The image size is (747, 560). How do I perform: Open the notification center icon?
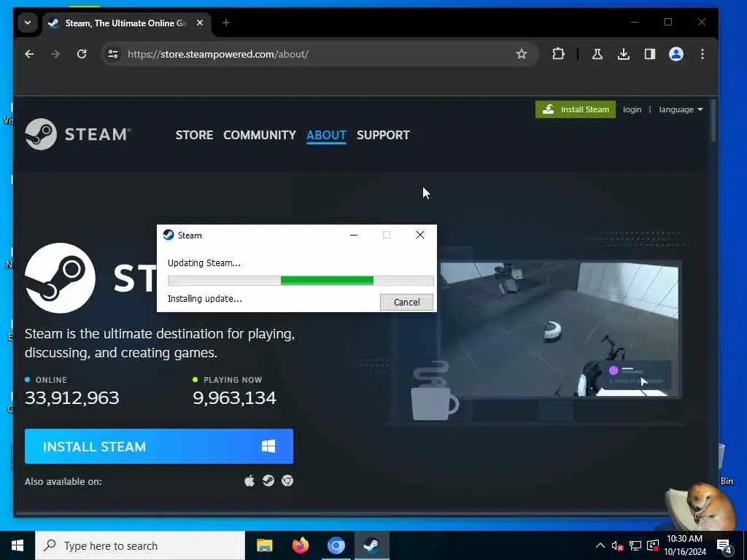pyautogui.click(x=724, y=547)
